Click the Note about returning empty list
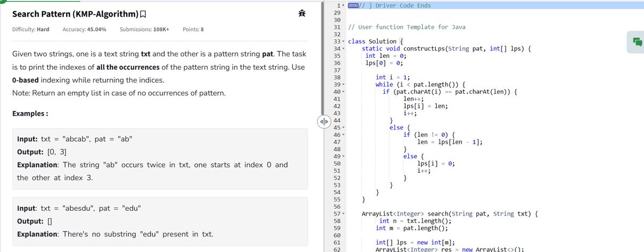The height and width of the screenshot is (252, 644). click(x=119, y=93)
